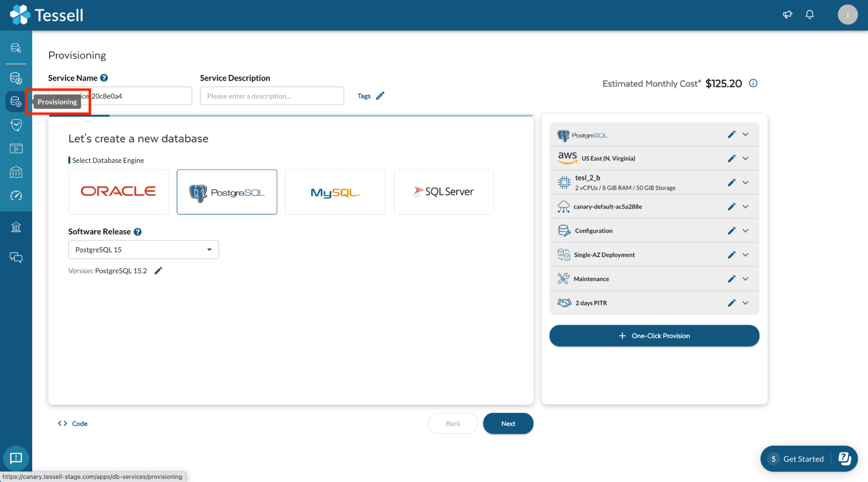Open notifications bell icon

click(810, 15)
